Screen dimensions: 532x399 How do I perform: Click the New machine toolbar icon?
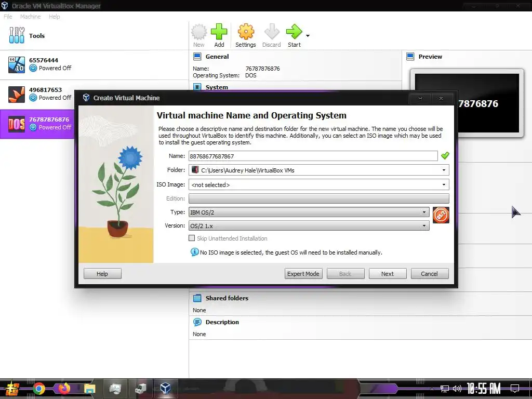(x=199, y=32)
